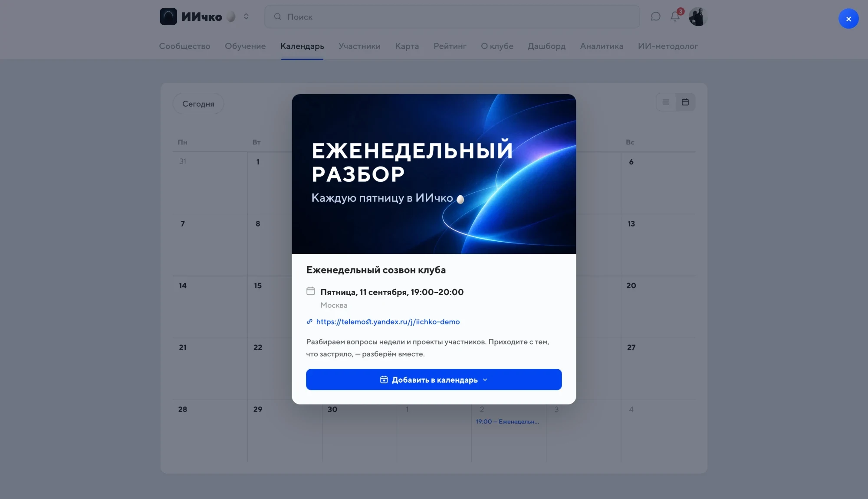Screen dimensions: 868x499
Task: Select day 15 in the calendar
Action: point(258,286)
